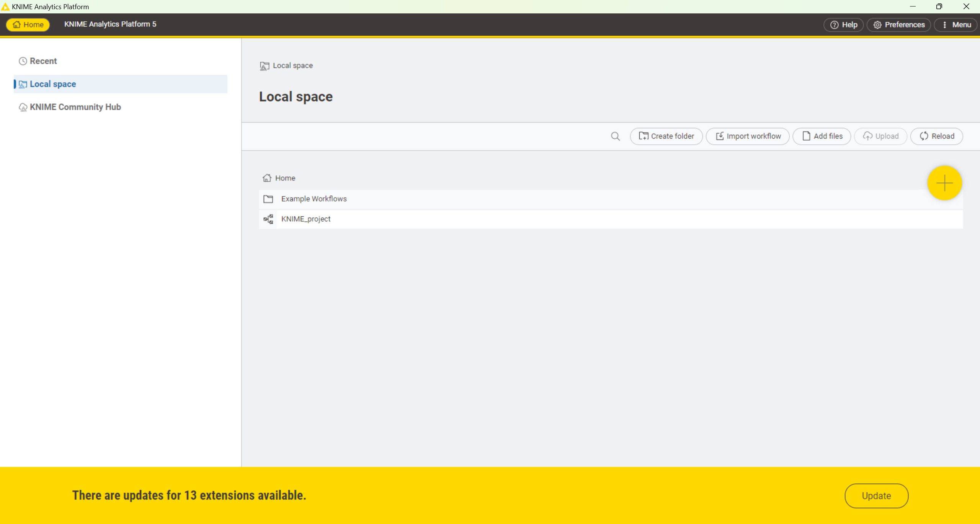Click the Import workflow icon
The width and height of the screenshot is (980, 524).
[x=720, y=136]
